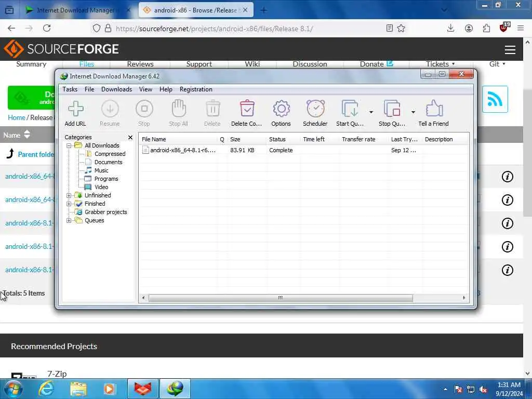Open Firefox application hamburger menu
This screenshot has height=399, width=532.
point(521,28)
